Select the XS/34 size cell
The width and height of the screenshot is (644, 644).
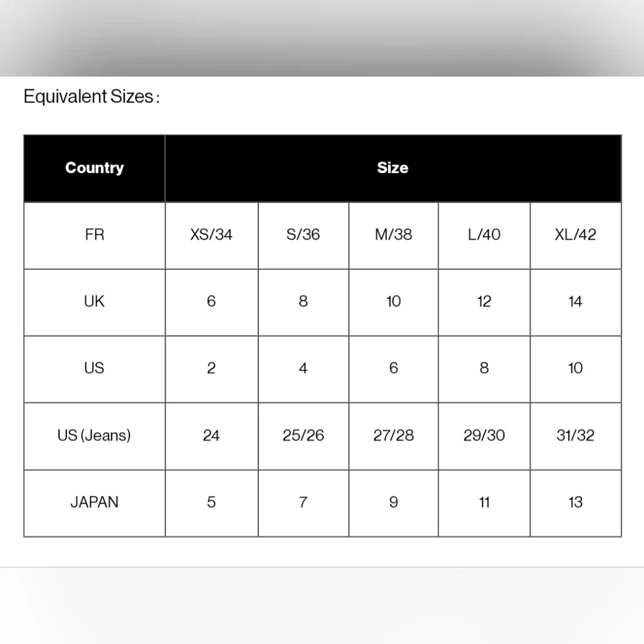coord(211,235)
